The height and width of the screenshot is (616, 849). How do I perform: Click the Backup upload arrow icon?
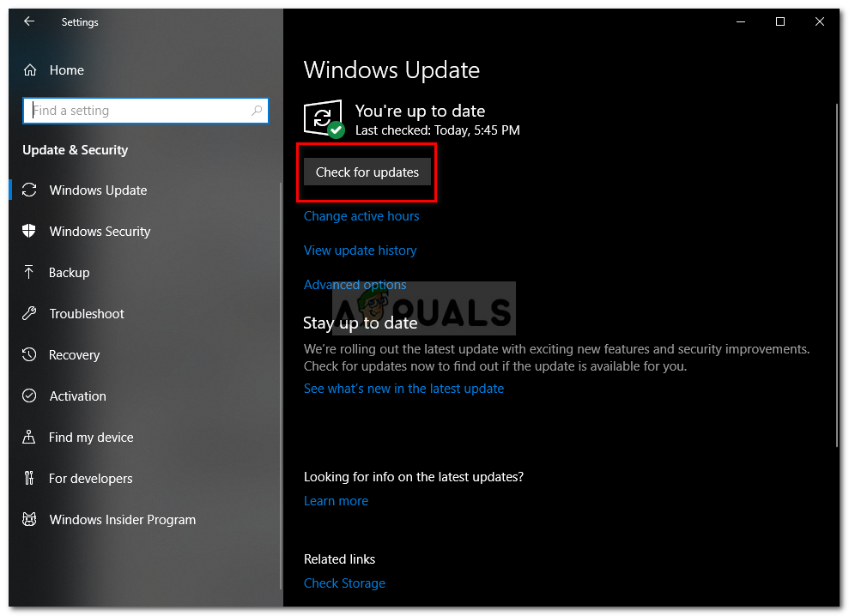29,272
